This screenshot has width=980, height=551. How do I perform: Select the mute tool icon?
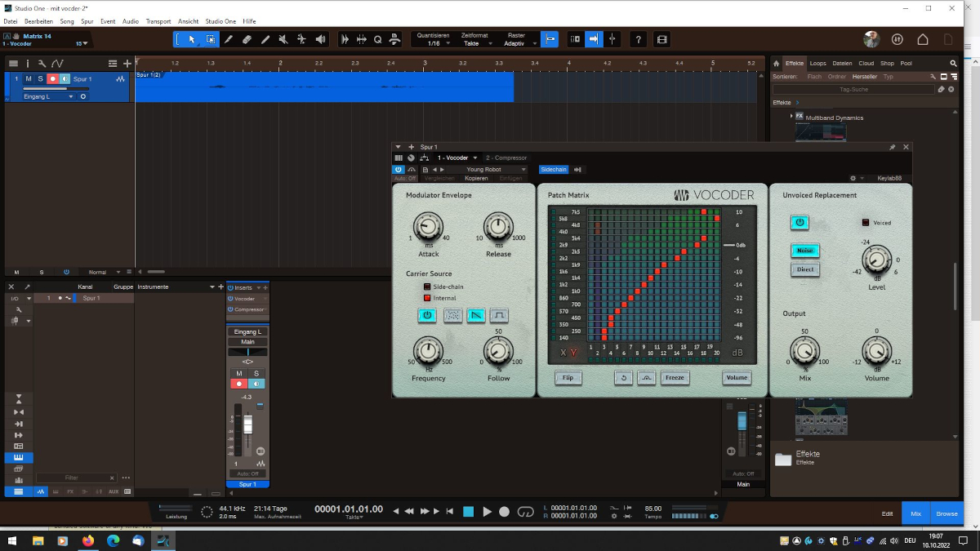[283, 39]
